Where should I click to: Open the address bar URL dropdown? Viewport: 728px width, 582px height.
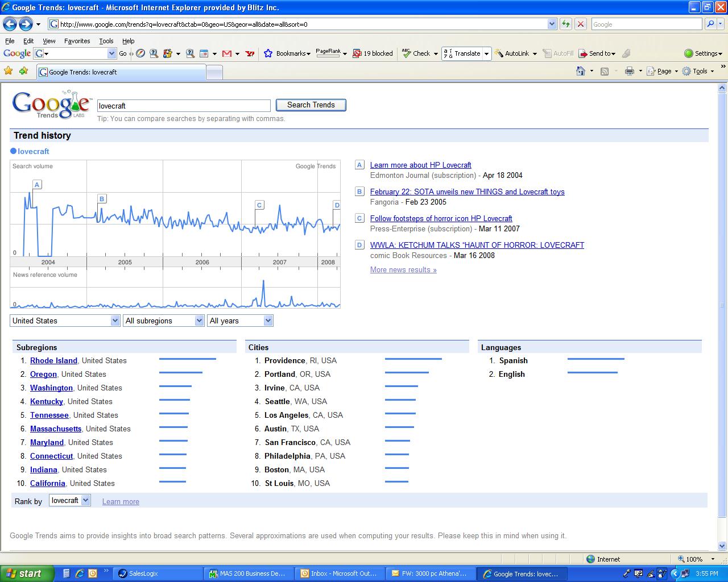click(552, 24)
